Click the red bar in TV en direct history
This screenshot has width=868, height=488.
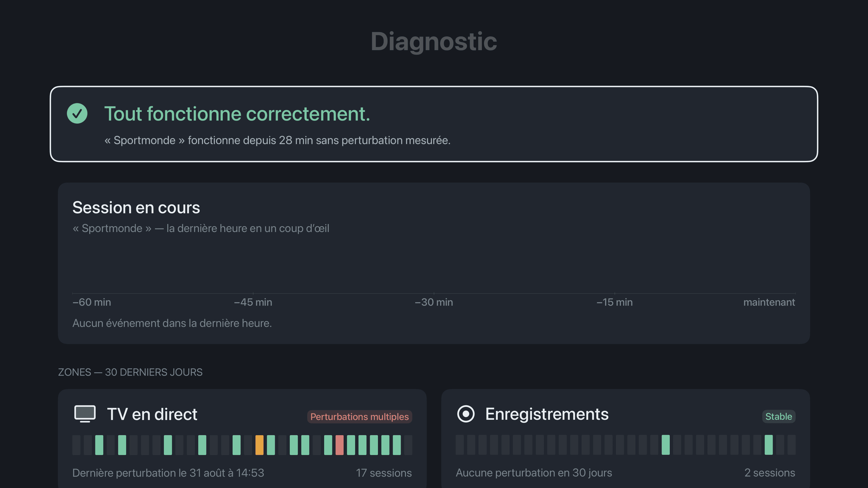339,445
